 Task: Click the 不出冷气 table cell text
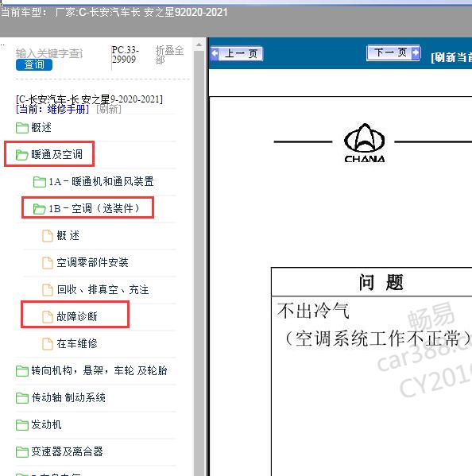click(x=313, y=311)
